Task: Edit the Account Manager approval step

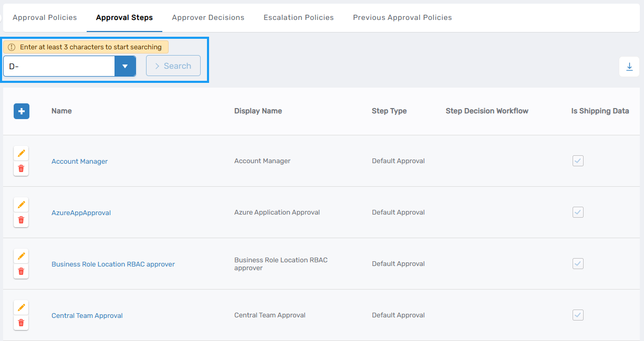Action: coord(21,153)
